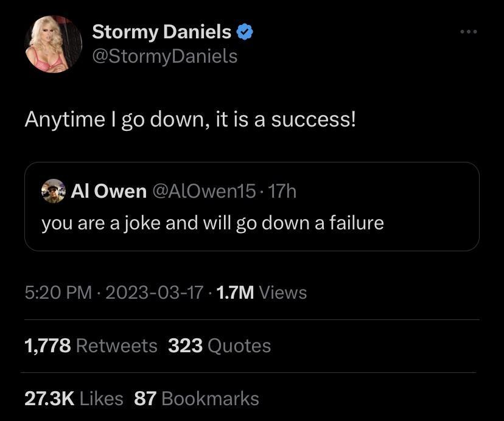The width and height of the screenshot is (504, 421).
Task: Click the 2023-03-17 date text
Action: click(x=153, y=293)
